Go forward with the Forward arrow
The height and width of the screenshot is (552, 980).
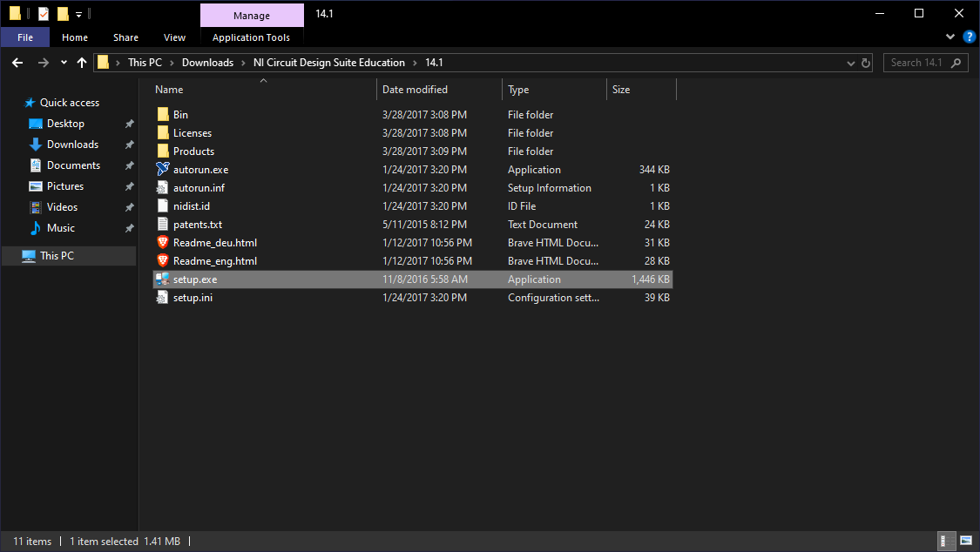tap(44, 63)
